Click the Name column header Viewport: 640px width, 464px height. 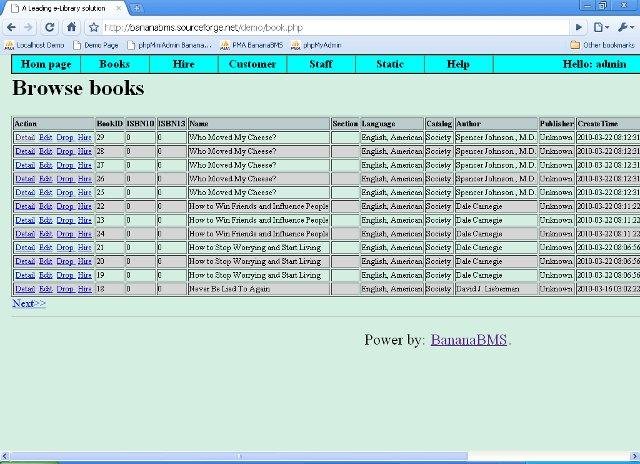pos(259,123)
